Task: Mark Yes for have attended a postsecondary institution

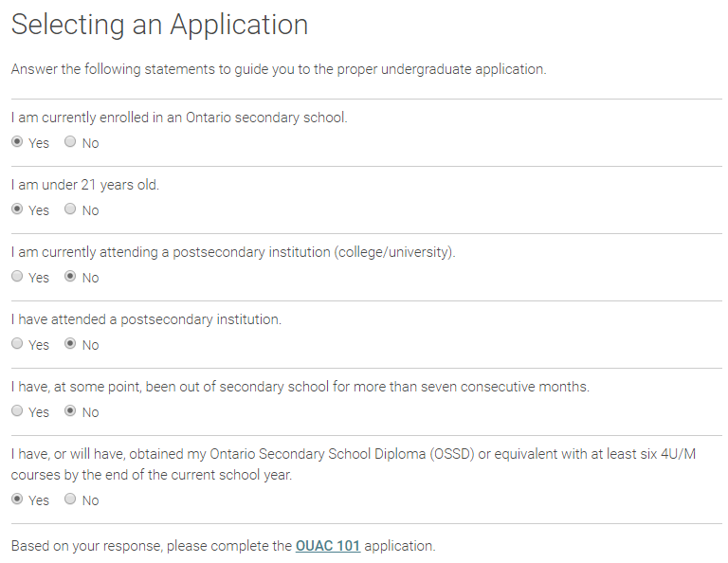Action: tap(17, 343)
